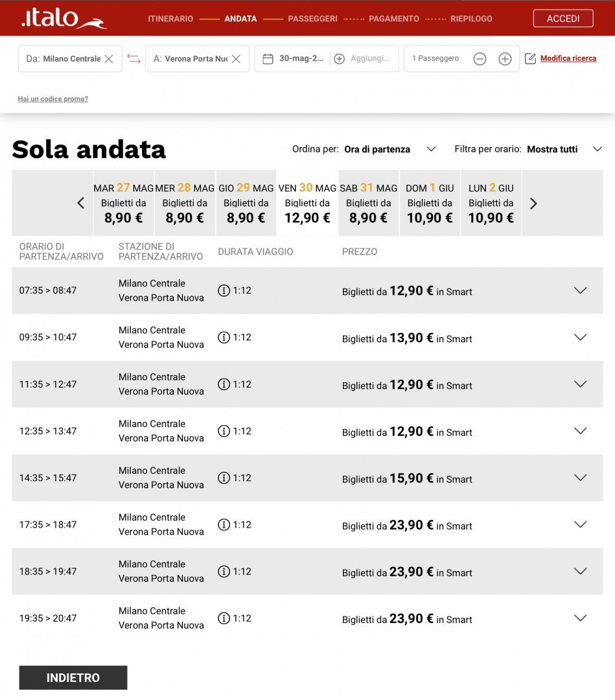Viewport: 615px width, 700px height.
Task: Add a return date with plus icon
Action: [x=339, y=59]
